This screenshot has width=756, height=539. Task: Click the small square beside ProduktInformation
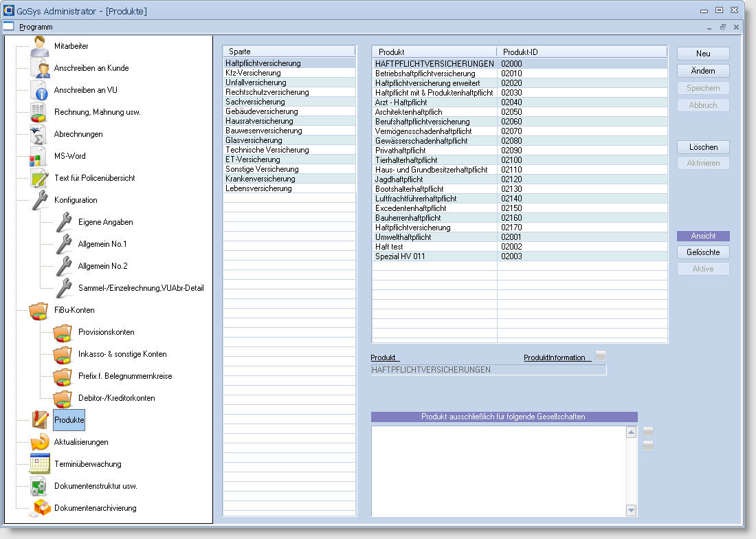click(x=601, y=356)
